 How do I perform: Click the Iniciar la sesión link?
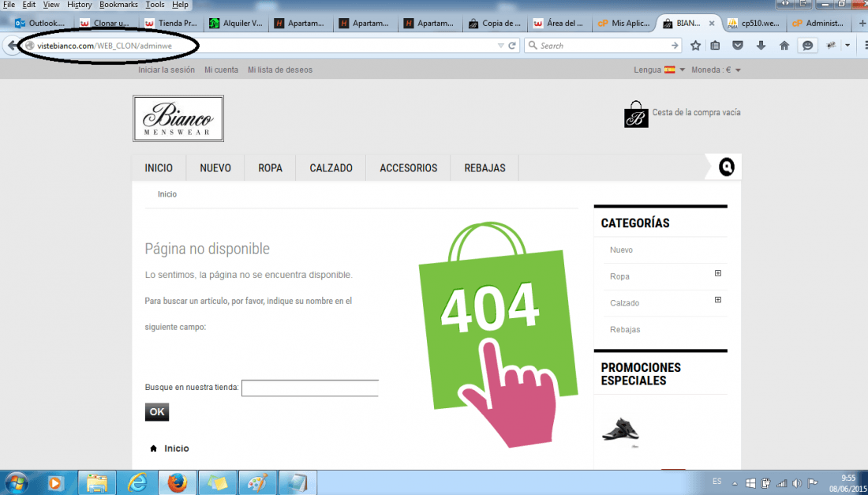(x=166, y=69)
